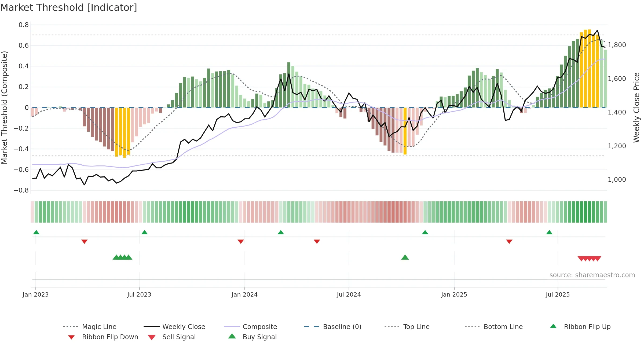The height and width of the screenshot is (362, 644).
Task: Toggle the Baseline (0) legend entry
Action: coord(333,327)
